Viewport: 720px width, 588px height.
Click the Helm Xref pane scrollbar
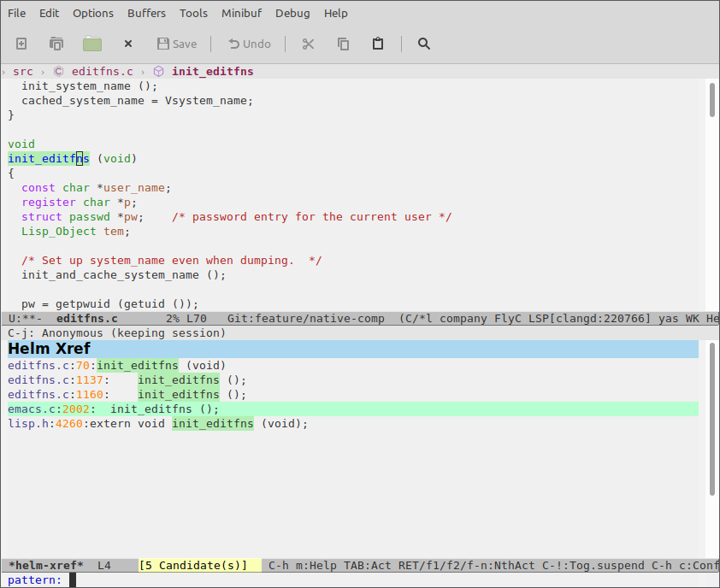click(712, 419)
